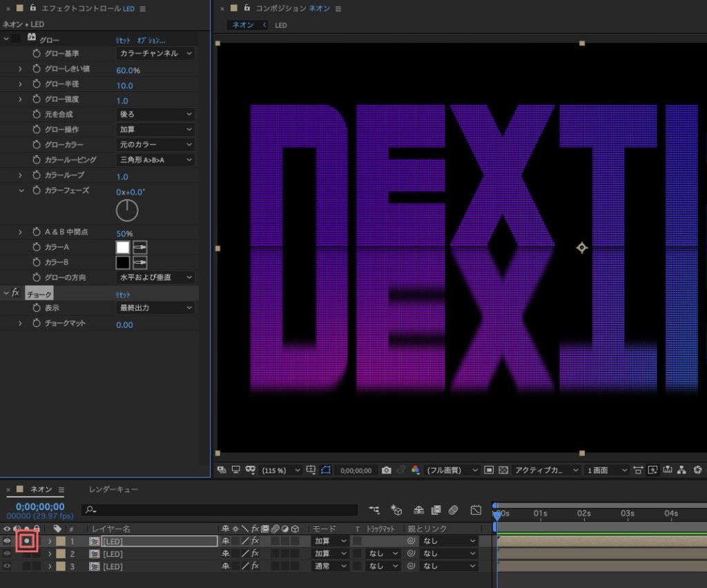Click the LED breadcrumb in composition viewer

(281, 25)
